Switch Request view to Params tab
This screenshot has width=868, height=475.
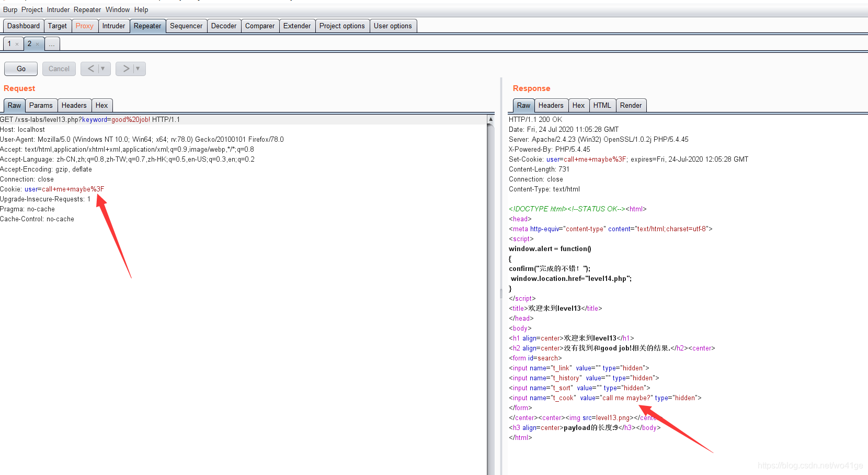pyautogui.click(x=41, y=105)
